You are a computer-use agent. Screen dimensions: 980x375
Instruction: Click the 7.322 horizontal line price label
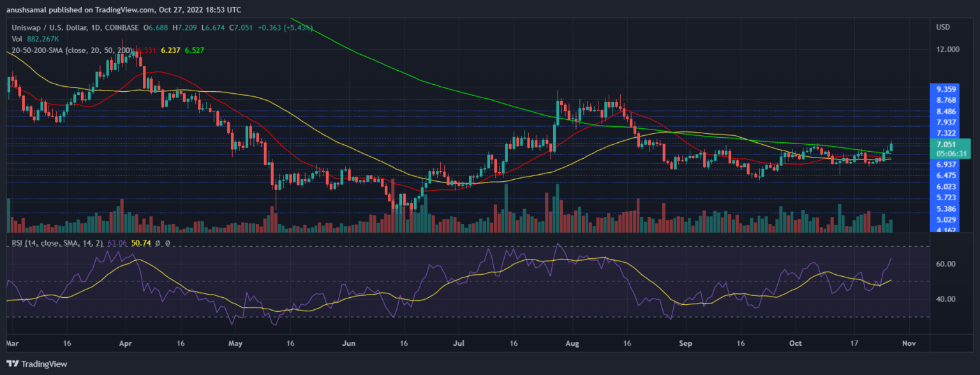click(946, 133)
